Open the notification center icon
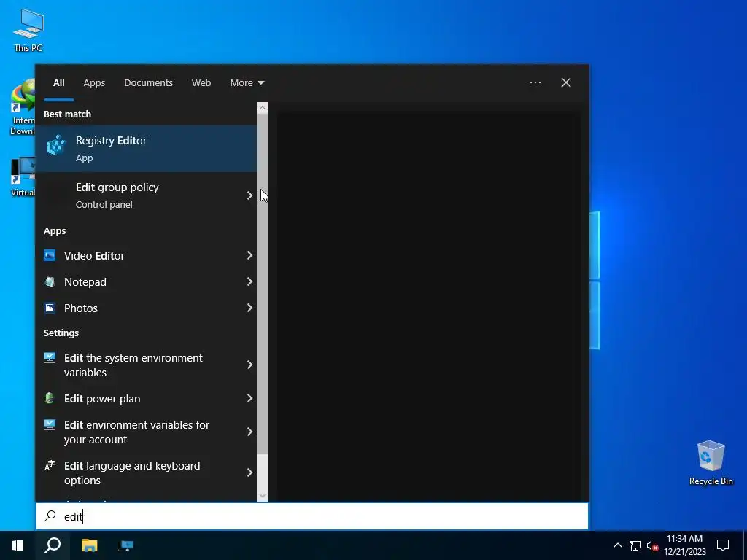 [x=723, y=545]
